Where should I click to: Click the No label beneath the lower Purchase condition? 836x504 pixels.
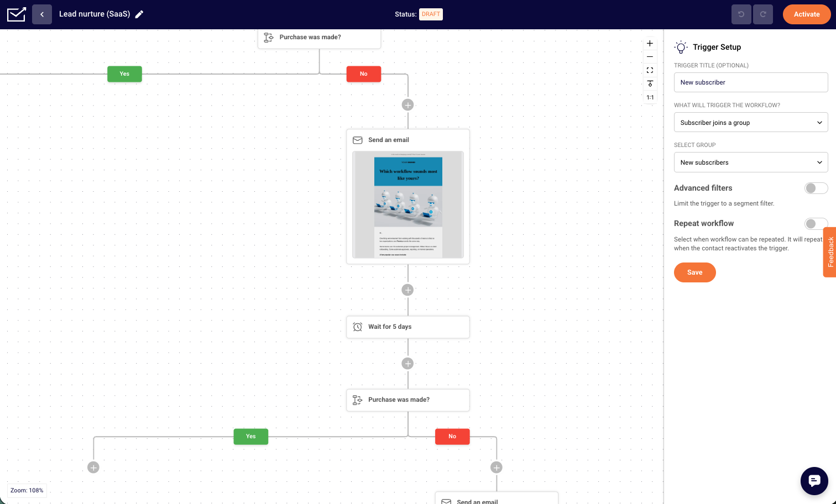point(452,437)
